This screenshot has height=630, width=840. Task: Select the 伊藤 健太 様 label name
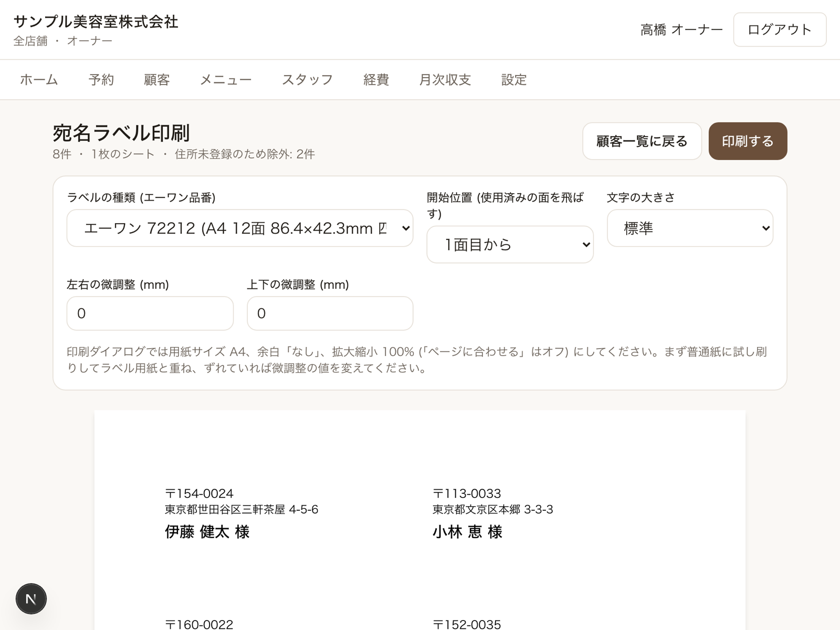pos(207,532)
